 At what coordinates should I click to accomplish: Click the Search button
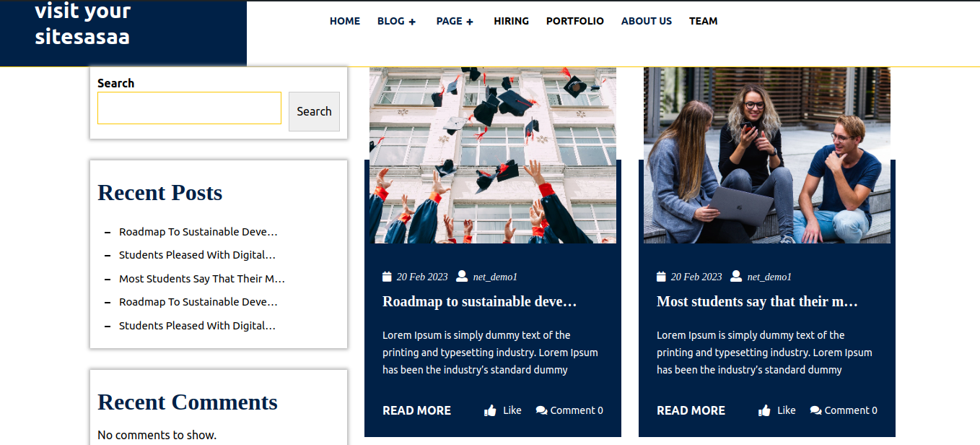tap(314, 111)
